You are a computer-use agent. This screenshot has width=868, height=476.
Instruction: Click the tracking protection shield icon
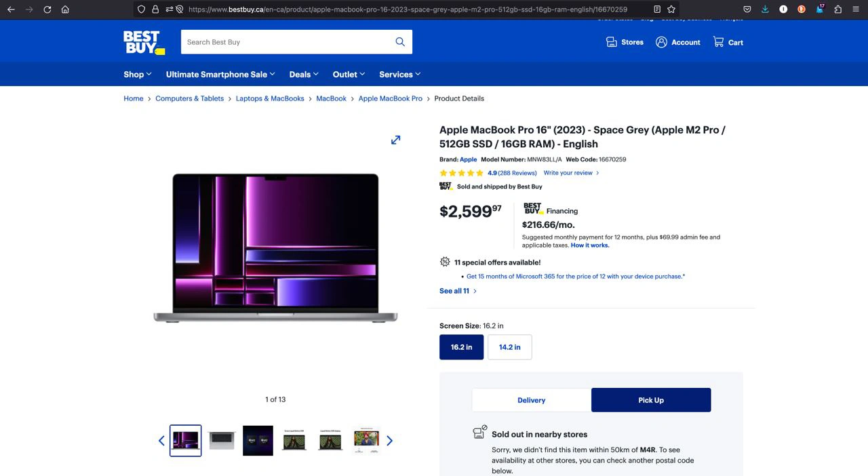coord(141,9)
